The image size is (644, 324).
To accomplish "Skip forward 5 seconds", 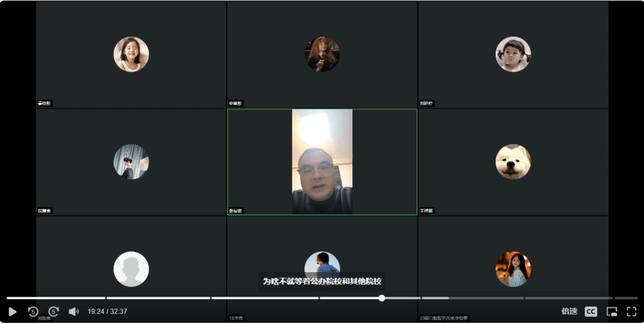I will [54, 311].
